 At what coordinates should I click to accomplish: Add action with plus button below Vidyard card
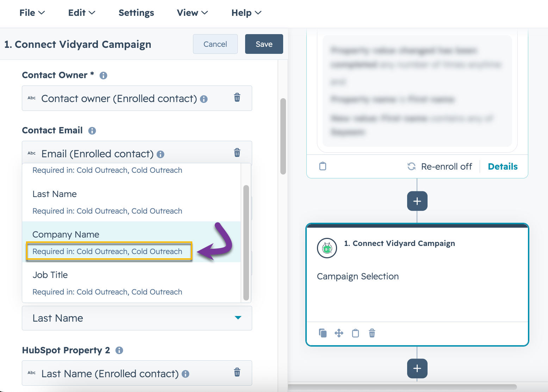click(417, 368)
